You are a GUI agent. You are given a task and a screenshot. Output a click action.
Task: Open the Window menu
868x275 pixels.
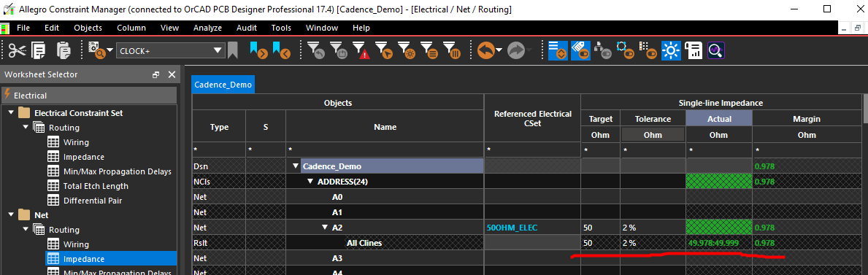point(322,28)
